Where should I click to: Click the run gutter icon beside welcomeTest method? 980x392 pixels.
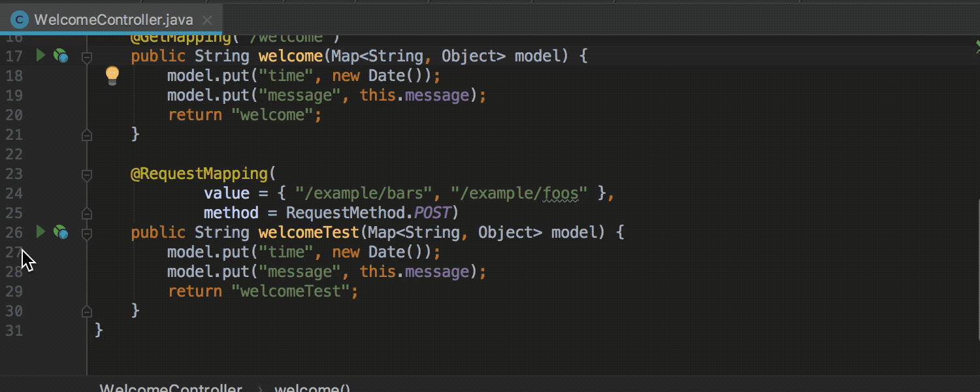[x=41, y=232]
